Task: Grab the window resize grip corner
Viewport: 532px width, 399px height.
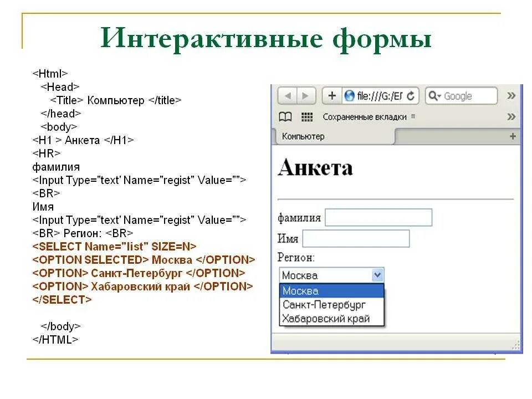Action: tap(516, 345)
